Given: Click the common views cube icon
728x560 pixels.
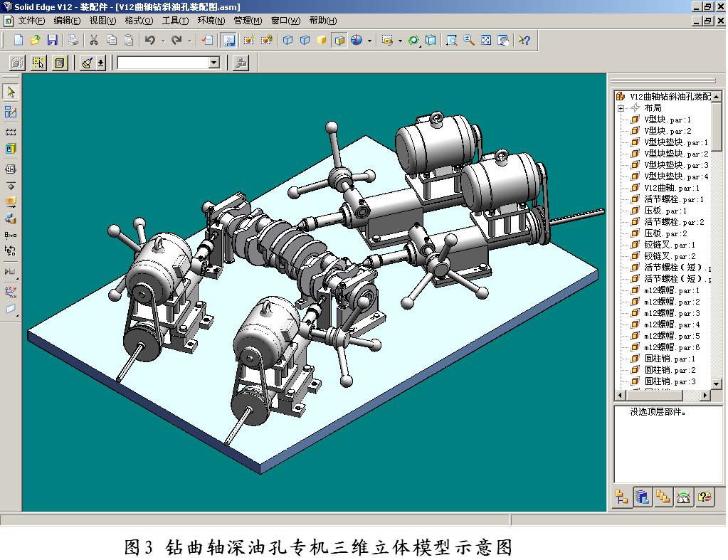Looking at the screenshot, I should point(431,41).
